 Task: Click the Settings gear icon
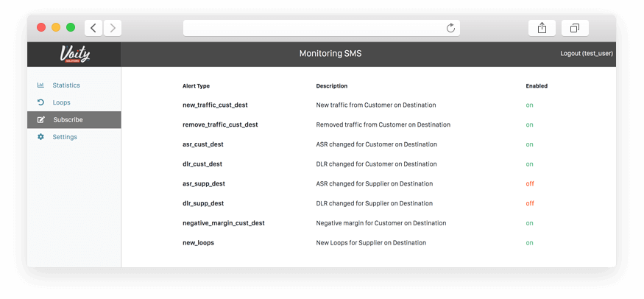[x=40, y=137]
